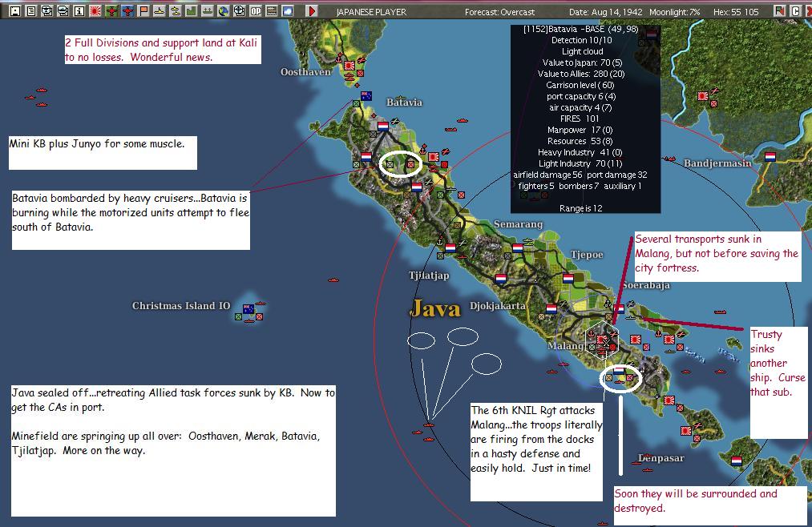Click the letter 'i' information icon
The image size is (812, 527).
[x=79, y=11]
